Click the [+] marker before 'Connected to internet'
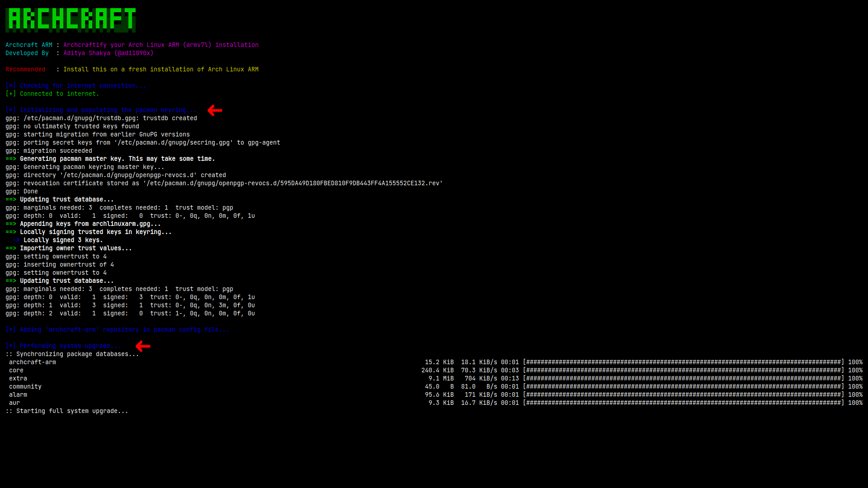This screenshot has width=868, height=488. [10, 94]
